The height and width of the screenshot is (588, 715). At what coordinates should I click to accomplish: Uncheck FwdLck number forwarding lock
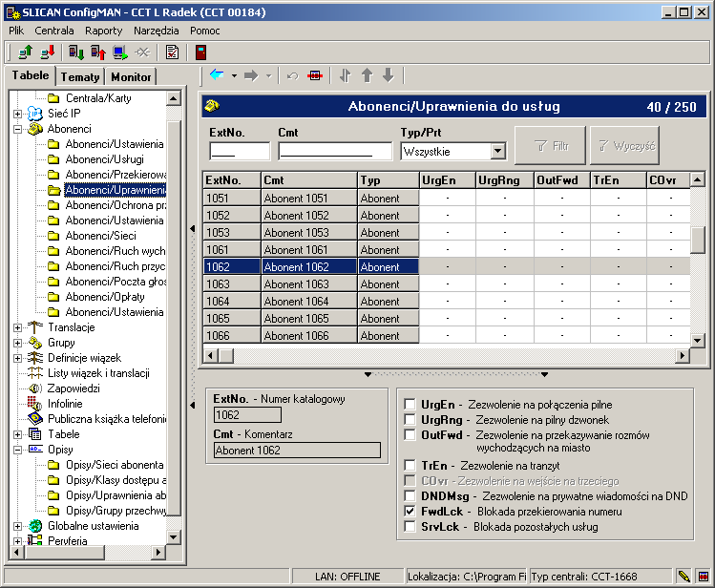[x=410, y=512]
